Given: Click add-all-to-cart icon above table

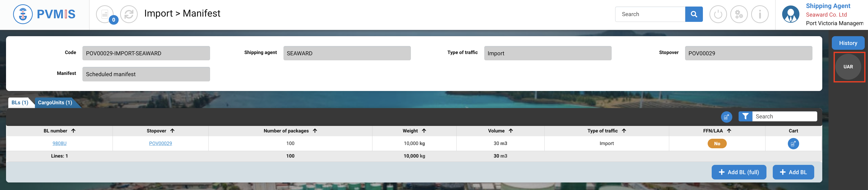Looking at the screenshot, I should 726,117.
